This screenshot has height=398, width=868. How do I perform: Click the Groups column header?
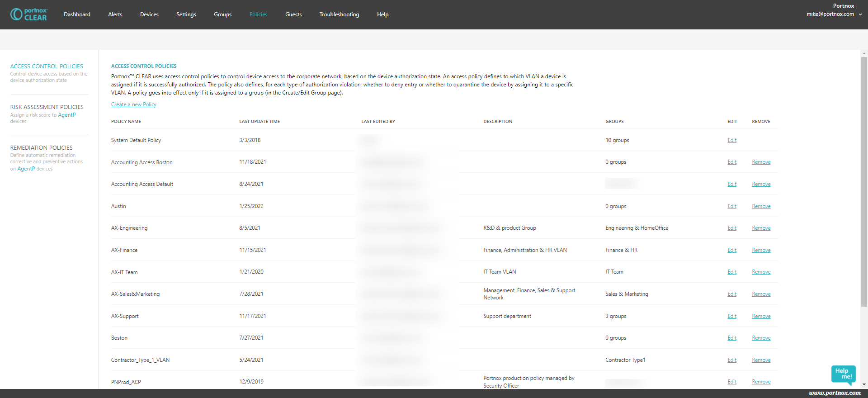click(614, 122)
